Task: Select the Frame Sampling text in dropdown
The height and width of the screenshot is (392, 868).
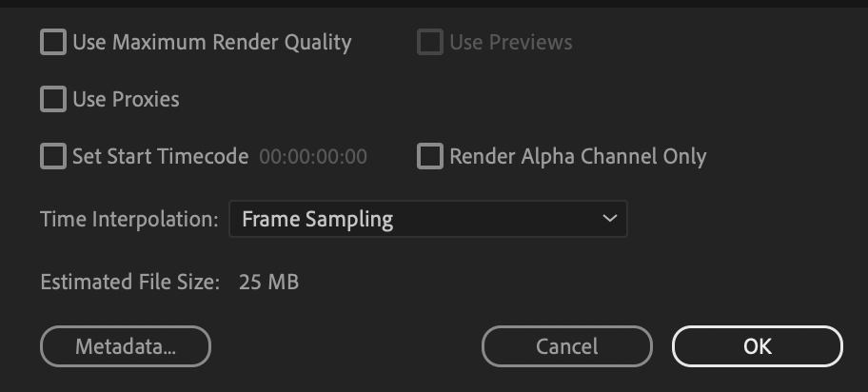Action: 317,219
